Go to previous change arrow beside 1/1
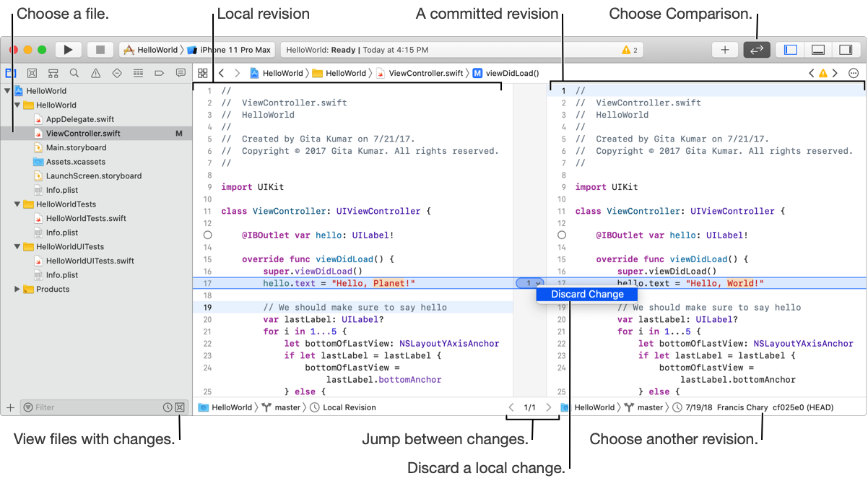The height and width of the screenshot is (481, 868). click(x=512, y=407)
